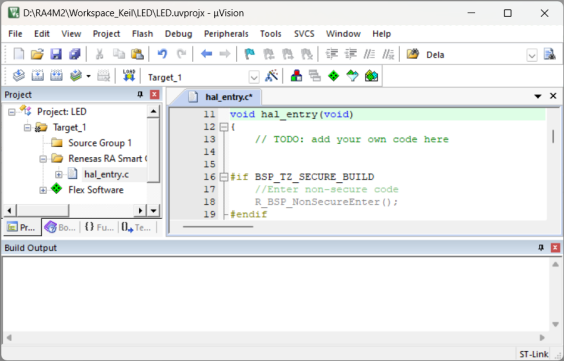
Task: Open a file using the folder icon
Action: pos(37,54)
